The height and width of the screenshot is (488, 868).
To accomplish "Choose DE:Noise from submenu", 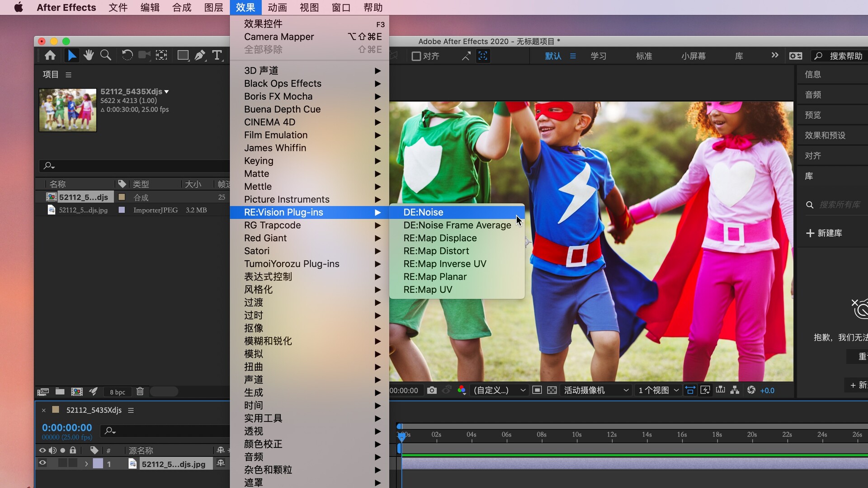I will tap(457, 212).
